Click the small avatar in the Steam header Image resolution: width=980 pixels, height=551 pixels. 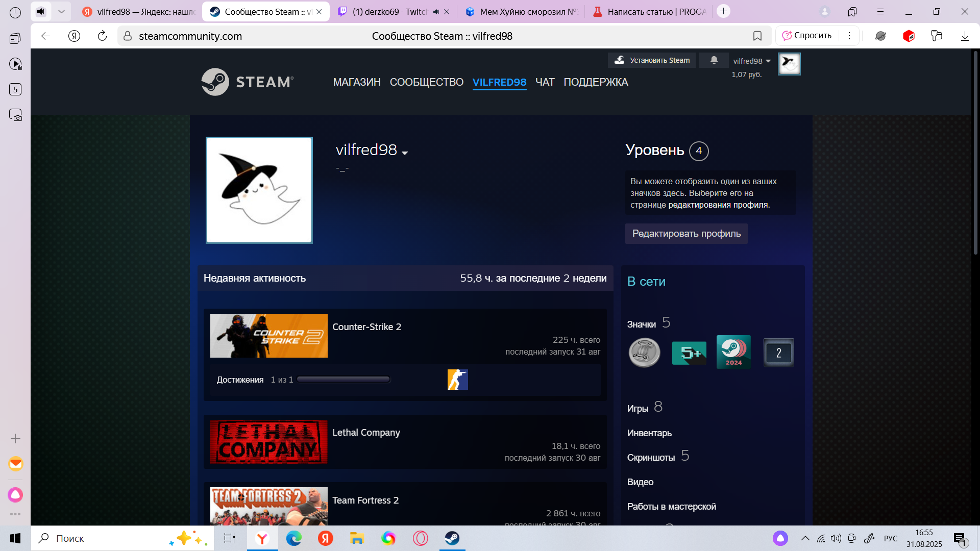click(789, 64)
